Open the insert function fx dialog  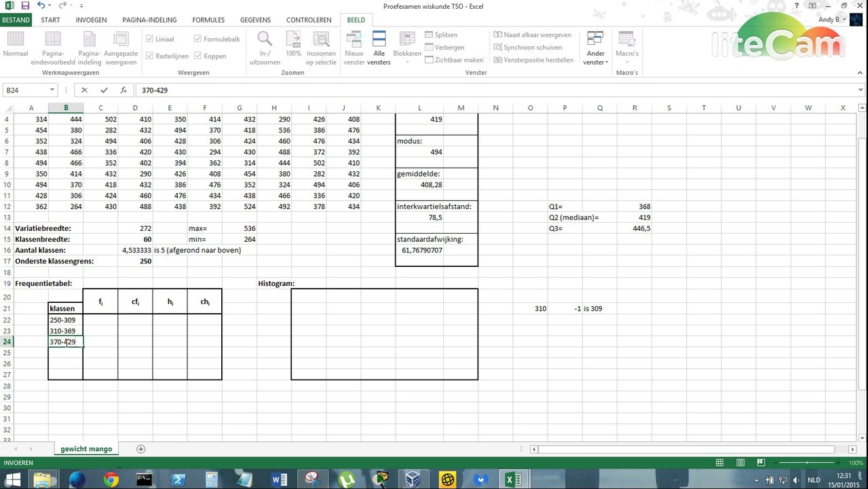click(x=124, y=90)
